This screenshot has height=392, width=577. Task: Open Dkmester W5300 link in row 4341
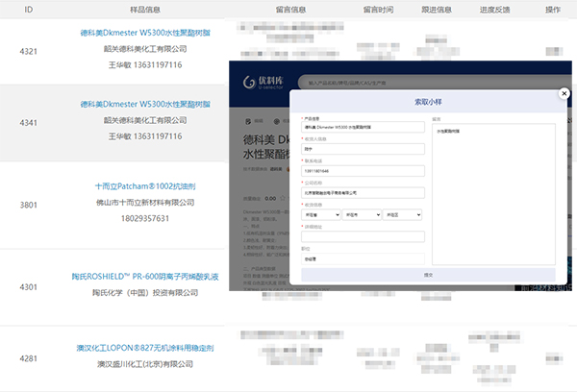click(145, 104)
